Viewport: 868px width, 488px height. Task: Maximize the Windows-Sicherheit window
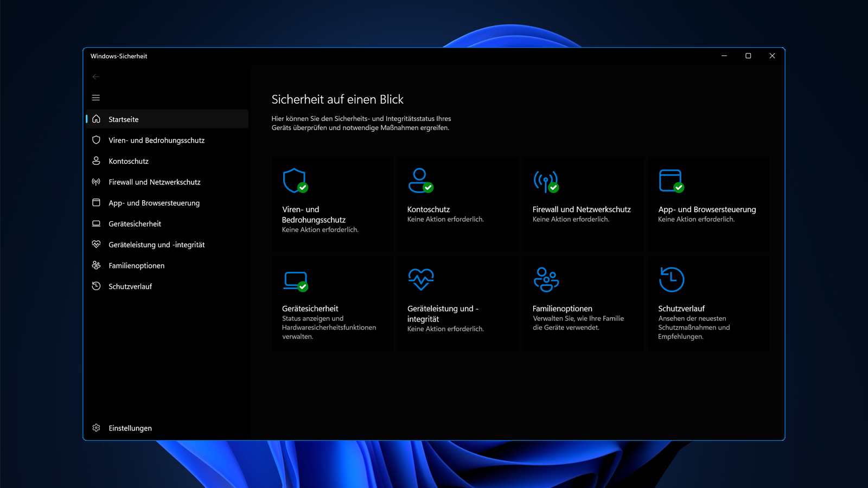click(748, 56)
